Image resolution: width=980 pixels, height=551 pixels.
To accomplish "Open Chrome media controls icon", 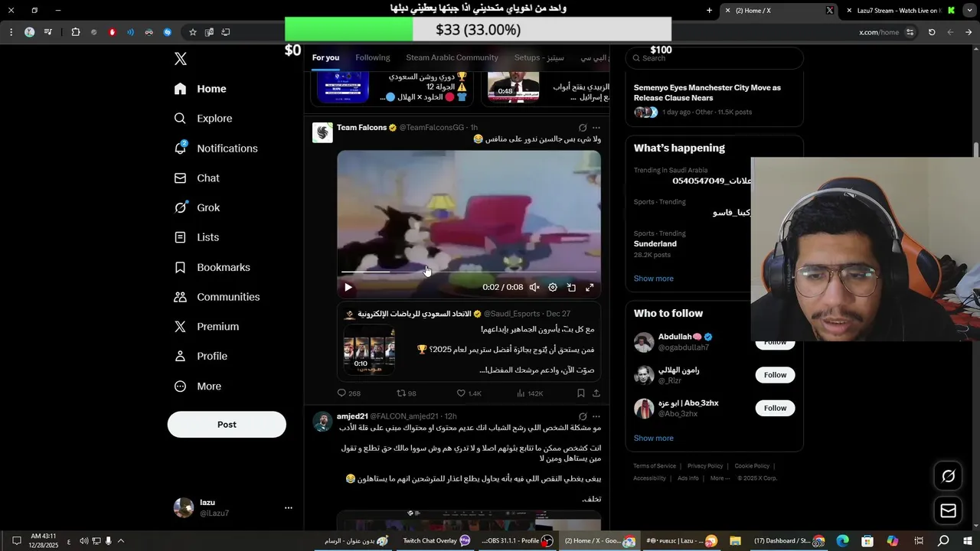I will point(48,32).
